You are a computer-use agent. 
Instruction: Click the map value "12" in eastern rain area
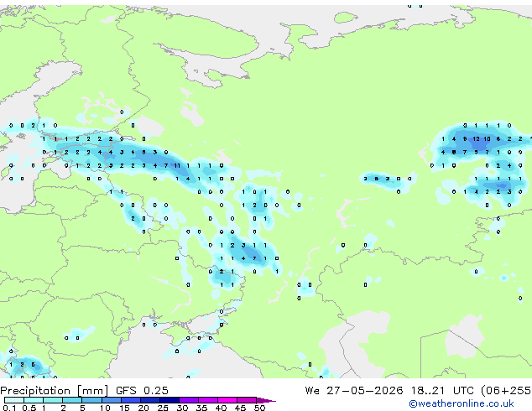pos(476,138)
